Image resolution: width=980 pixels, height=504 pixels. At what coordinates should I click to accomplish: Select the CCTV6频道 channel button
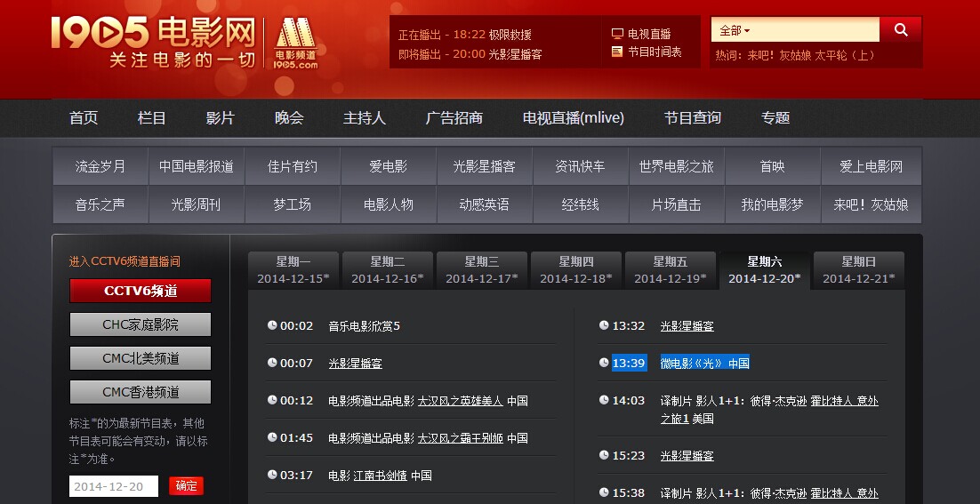click(x=141, y=291)
